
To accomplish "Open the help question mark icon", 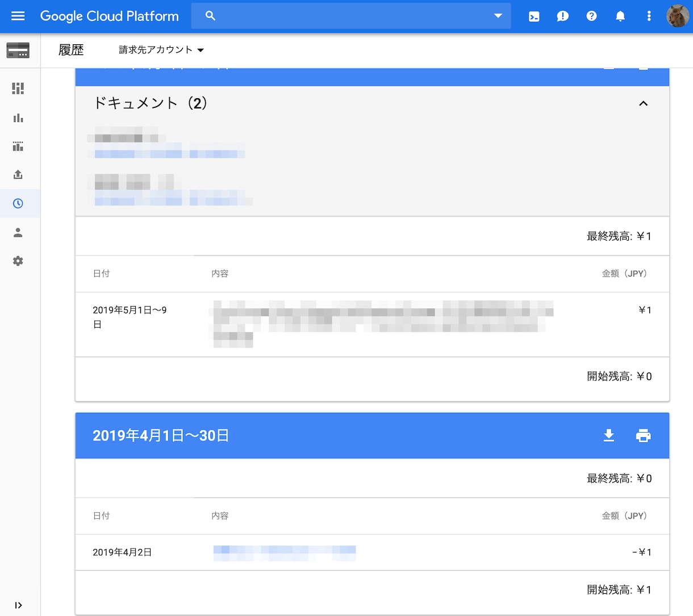I will [x=591, y=16].
